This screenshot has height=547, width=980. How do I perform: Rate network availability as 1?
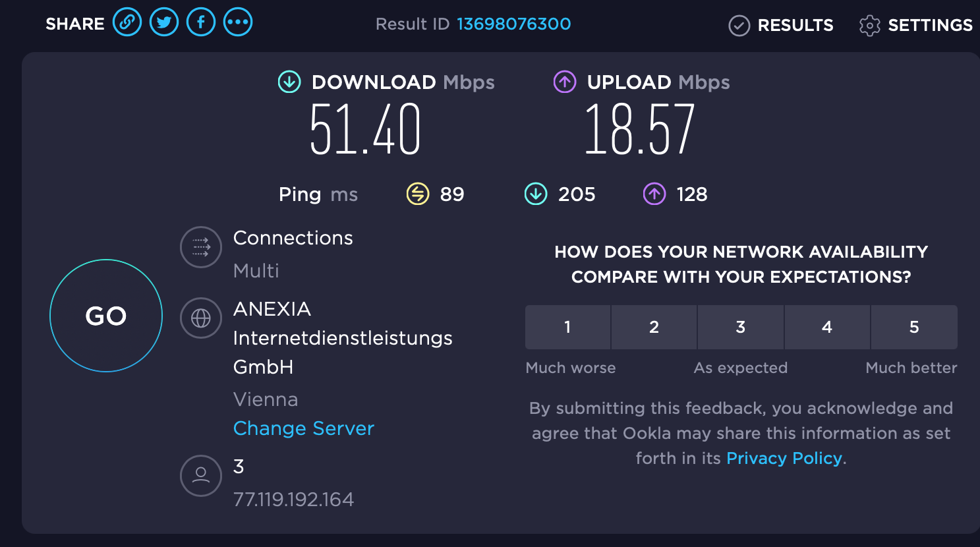(x=567, y=327)
